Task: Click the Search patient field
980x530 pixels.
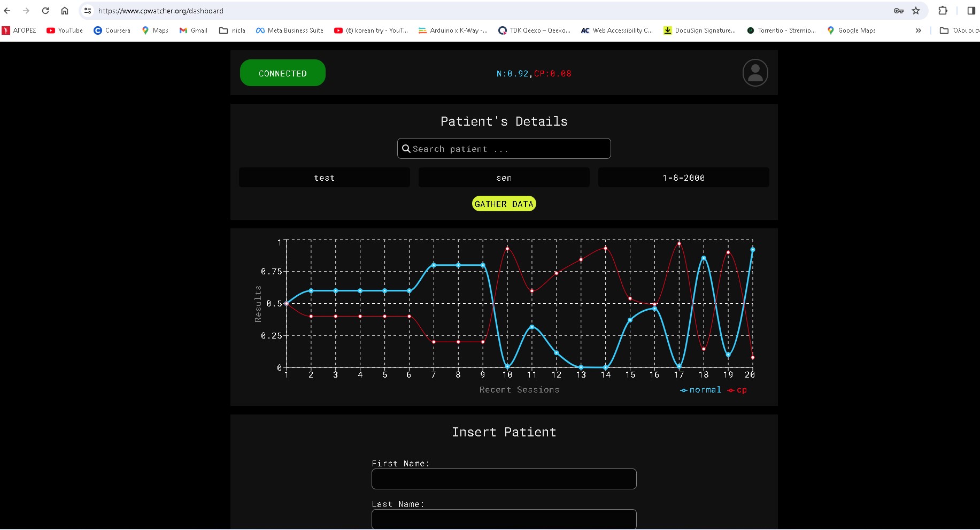Action: (x=504, y=149)
